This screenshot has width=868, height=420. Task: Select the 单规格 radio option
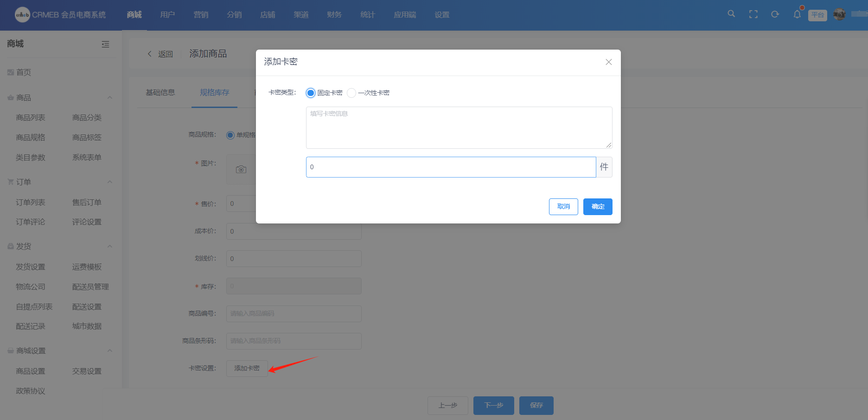(230, 135)
